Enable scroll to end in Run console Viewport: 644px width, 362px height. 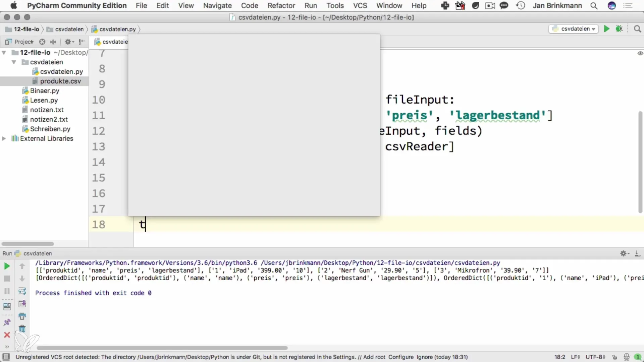click(x=22, y=304)
